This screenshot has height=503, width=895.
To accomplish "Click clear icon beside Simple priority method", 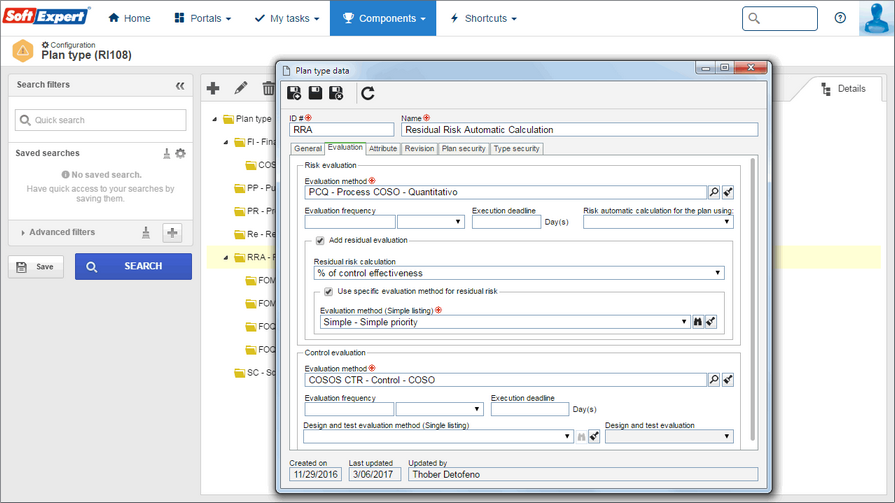I will coord(711,322).
